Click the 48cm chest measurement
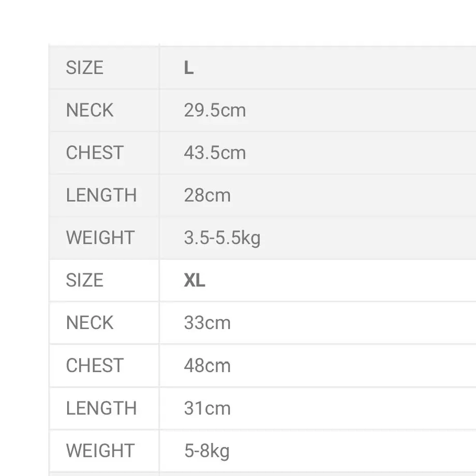 click(207, 365)
